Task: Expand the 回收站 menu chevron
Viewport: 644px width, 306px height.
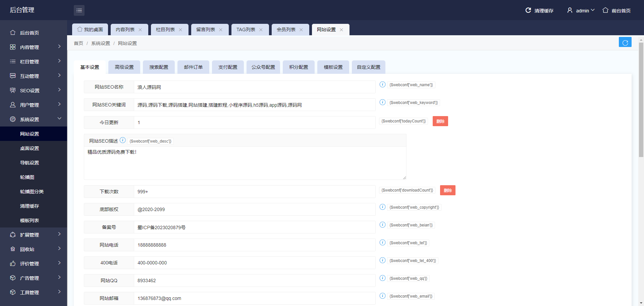Action: (59, 249)
